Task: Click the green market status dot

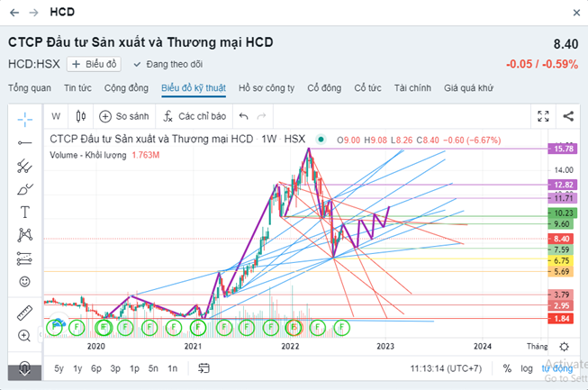Action: 321,140
